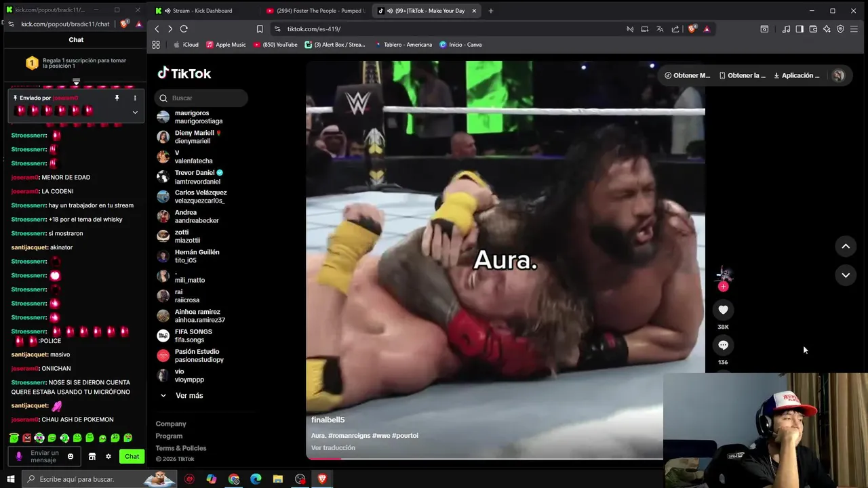Open Brave Shields in the Kick popout window
868x488 pixels.
pos(124,24)
